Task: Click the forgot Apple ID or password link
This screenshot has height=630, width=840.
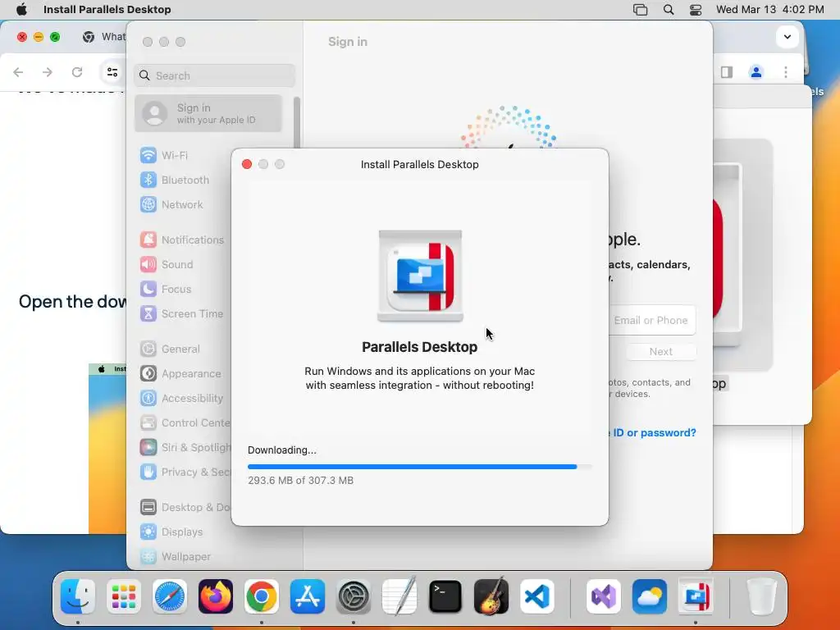Action: click(x=652, y=433)
